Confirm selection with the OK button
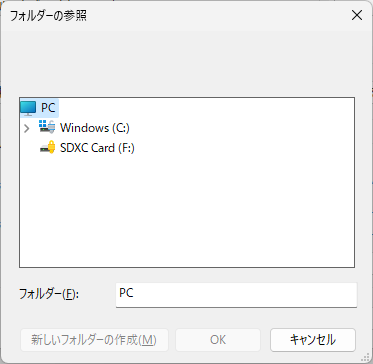The height and width of the screenshot is (364, 373). pos(218,340)
